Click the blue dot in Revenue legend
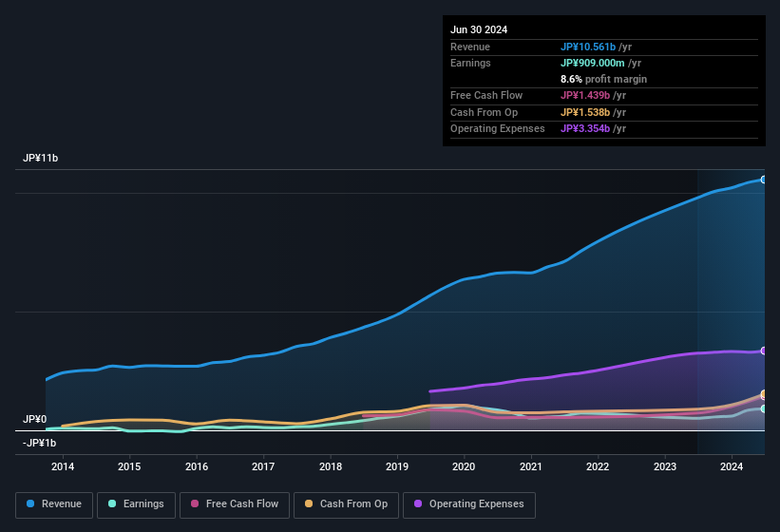The image size is (780, 532). coord(30,503)
